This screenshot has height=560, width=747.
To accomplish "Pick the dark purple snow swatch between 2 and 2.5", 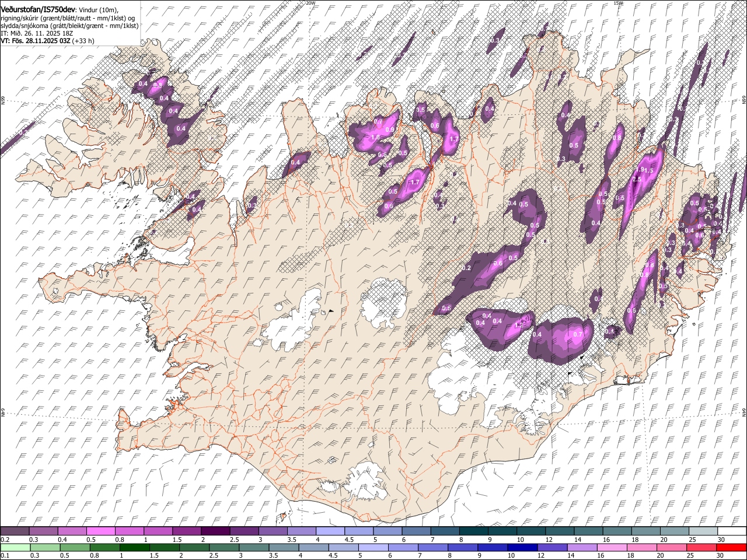I will 215,531.
